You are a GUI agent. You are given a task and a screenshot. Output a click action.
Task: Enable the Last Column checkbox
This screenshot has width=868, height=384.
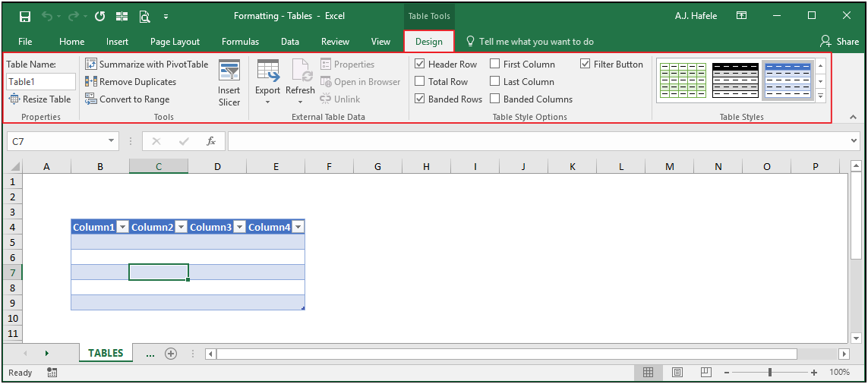tap(494, 81)
